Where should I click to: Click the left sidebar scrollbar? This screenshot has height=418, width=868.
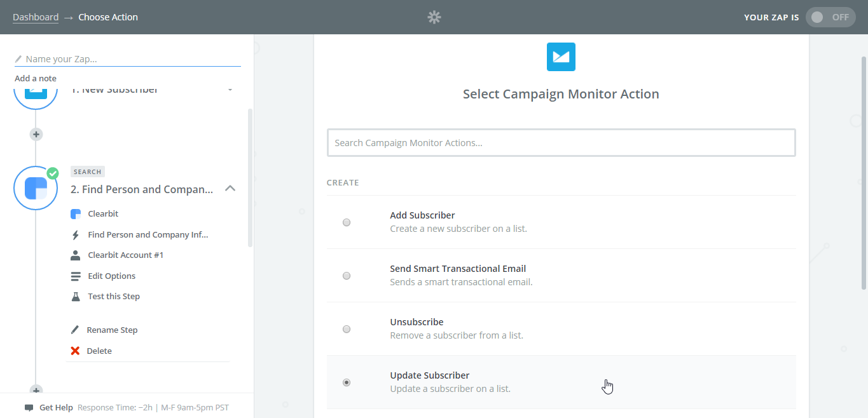pyautogui.click(x=251, y=178)
